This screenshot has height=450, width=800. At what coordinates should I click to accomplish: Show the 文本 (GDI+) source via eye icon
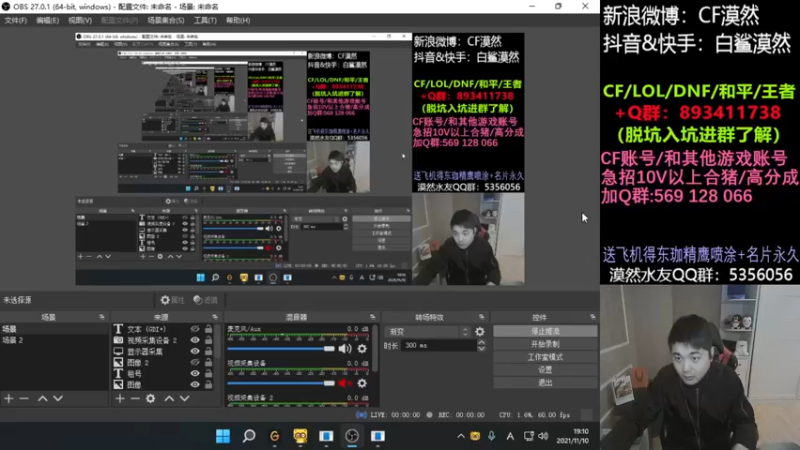point(195,329)
